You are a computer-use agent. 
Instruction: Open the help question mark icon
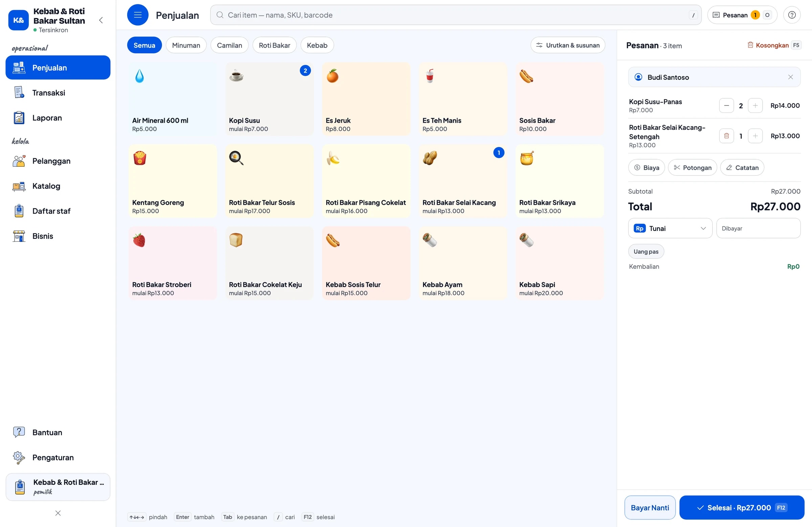pos(792,15)
